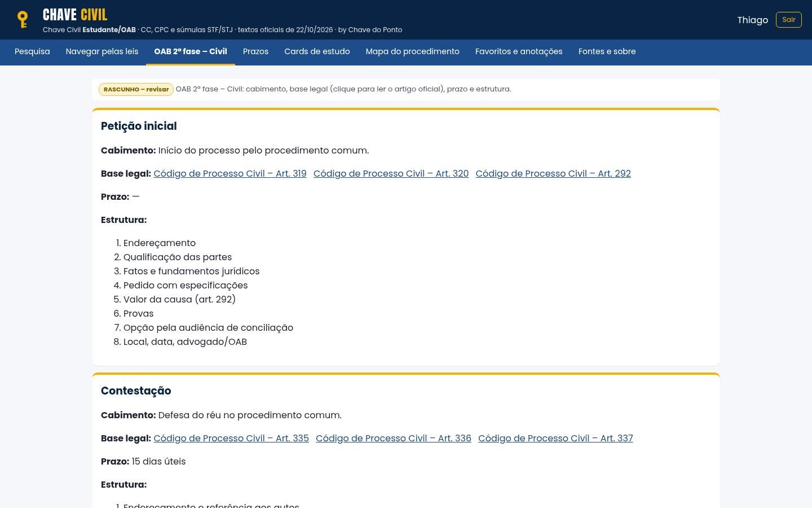
Task: Open link Código de Processo Civil – Art. 336
Action: (x=394, y=439)
